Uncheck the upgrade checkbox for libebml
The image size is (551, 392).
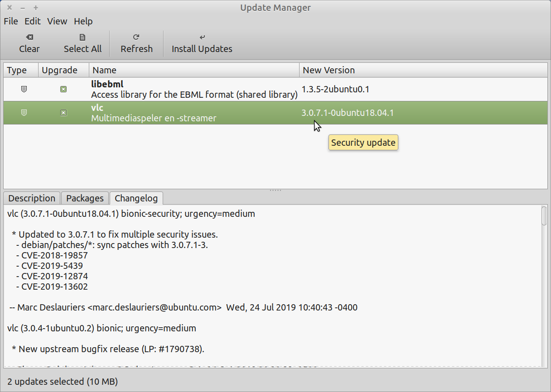coord(63,89)
